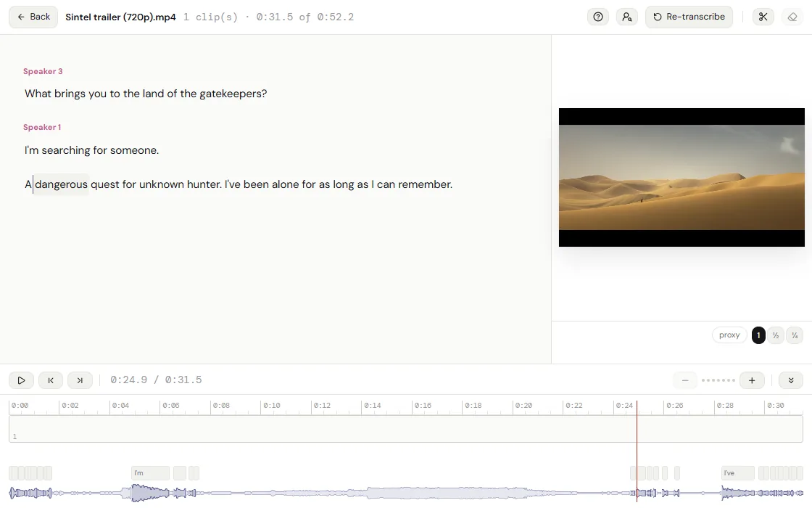Open the speaker search icon
The height and width of the screenshot is (508, 812).
(626, 17)
